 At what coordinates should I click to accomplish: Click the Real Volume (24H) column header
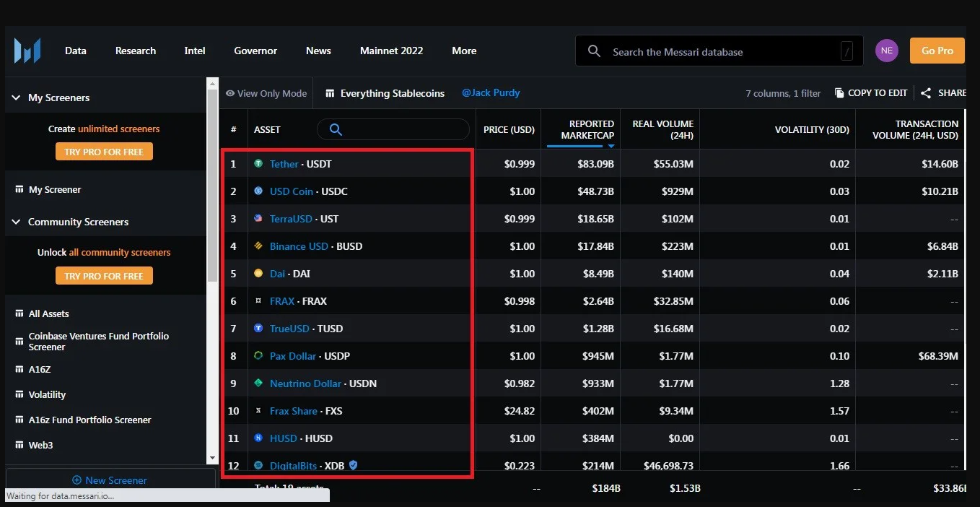[x=663, y=129]
